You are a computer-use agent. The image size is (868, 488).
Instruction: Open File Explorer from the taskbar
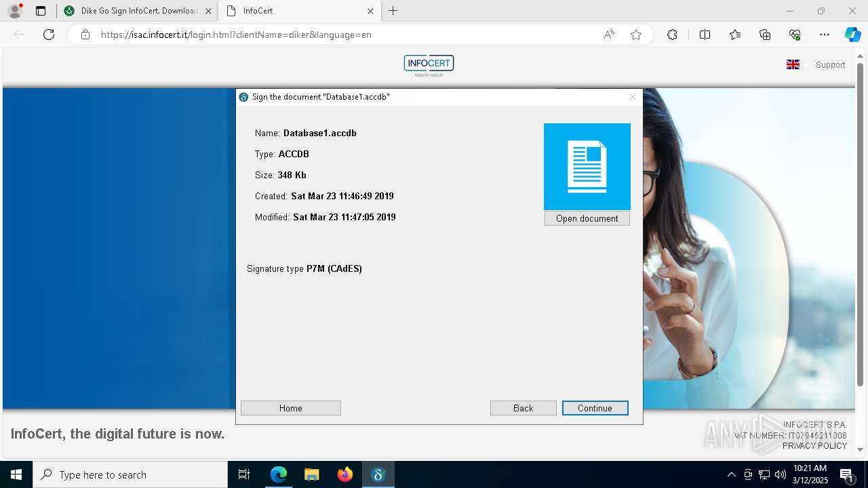[312, 474]
